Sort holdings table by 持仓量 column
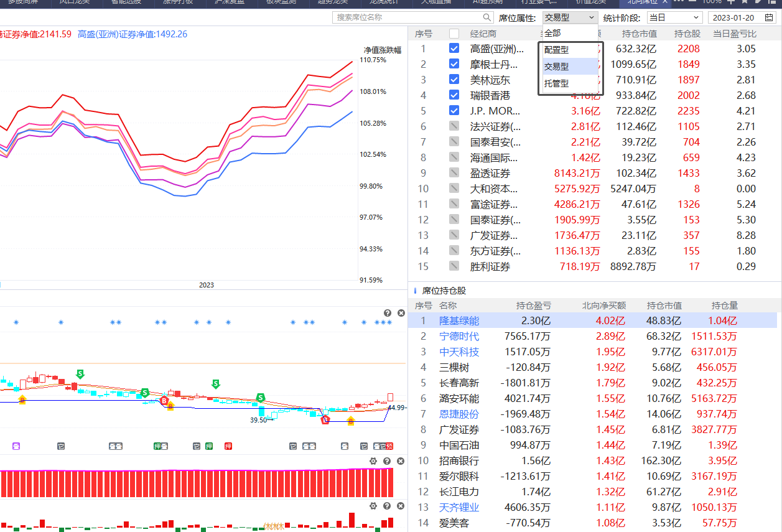Viewport: 782px width, 532px height. [x=725, y=306]
